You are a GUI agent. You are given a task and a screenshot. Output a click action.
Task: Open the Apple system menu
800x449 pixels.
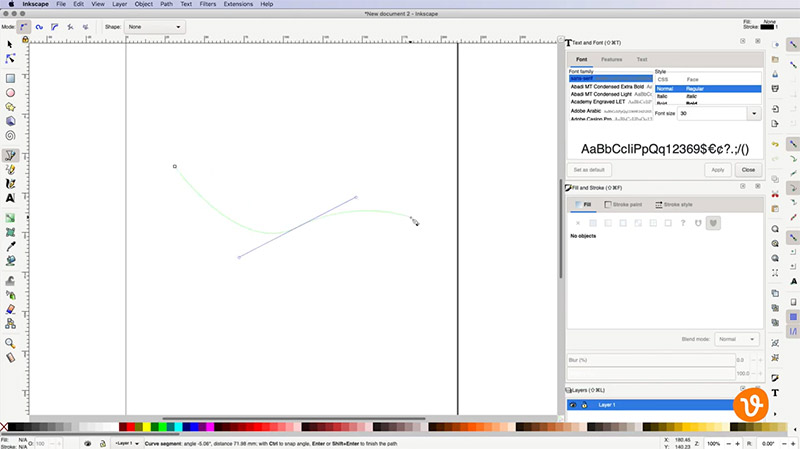coord(11,4)
